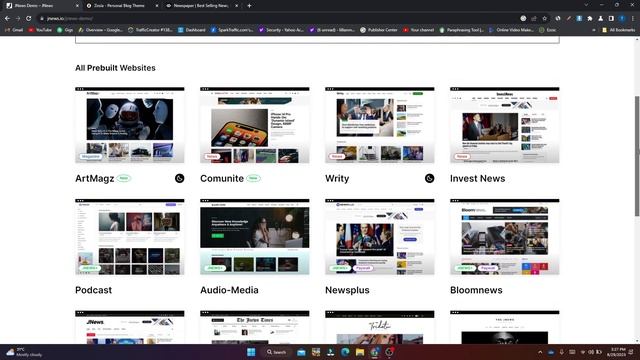This screenshot has height=360, width=640.
Task: Open the Microsoft Edge taskbar icon
Action: [345, 352]
